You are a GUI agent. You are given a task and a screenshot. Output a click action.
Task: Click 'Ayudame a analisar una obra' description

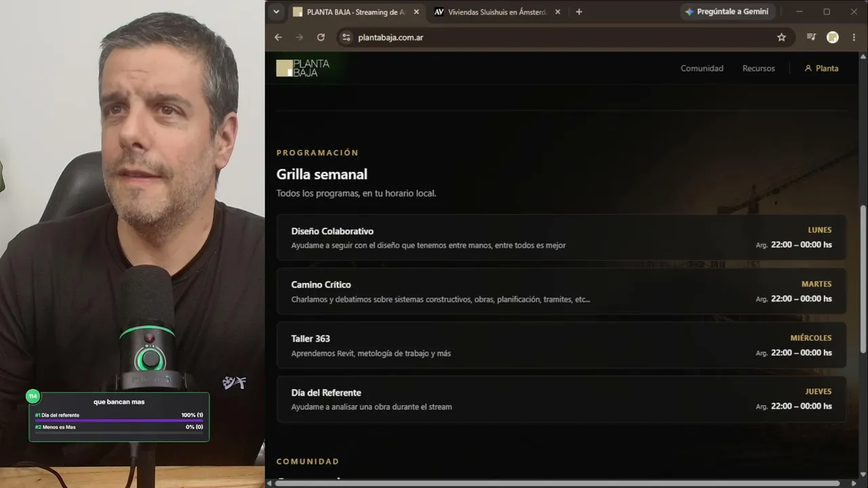coord(372,407)
